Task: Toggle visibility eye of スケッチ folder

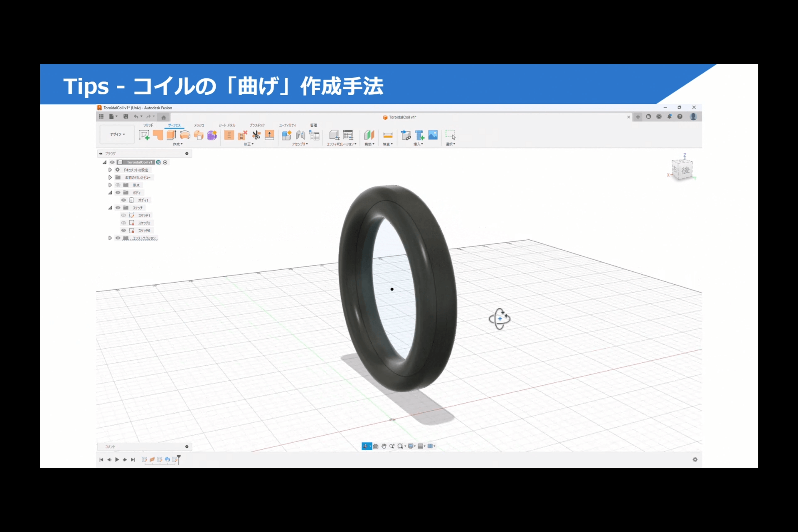Action: (118, 208)
